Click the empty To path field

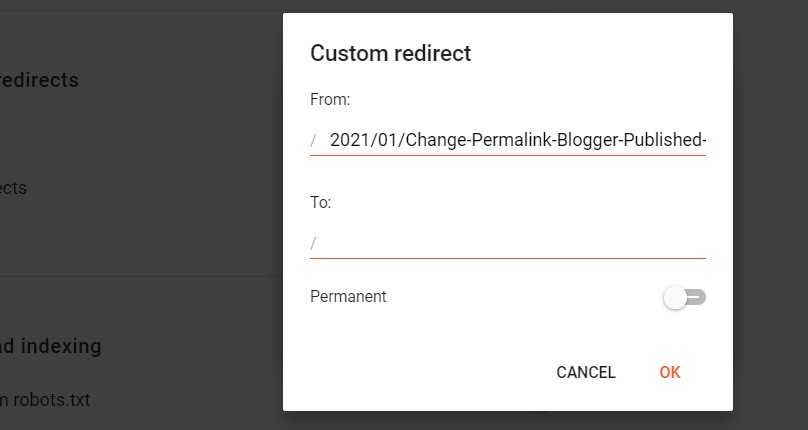(x=516, y=243)
